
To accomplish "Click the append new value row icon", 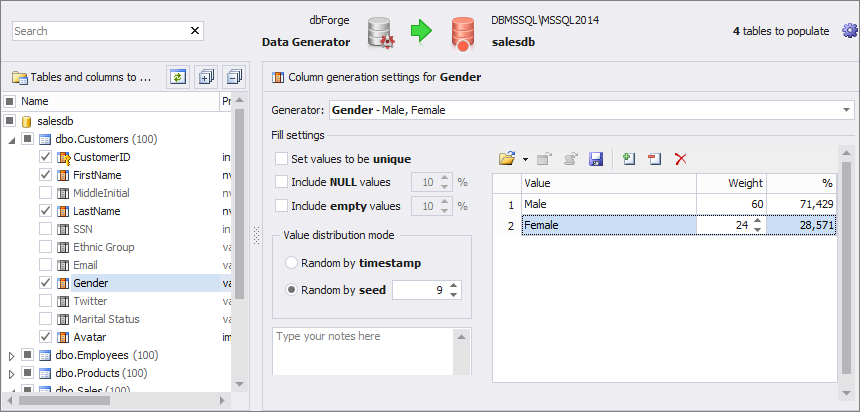I will click(x=629, y=159).
